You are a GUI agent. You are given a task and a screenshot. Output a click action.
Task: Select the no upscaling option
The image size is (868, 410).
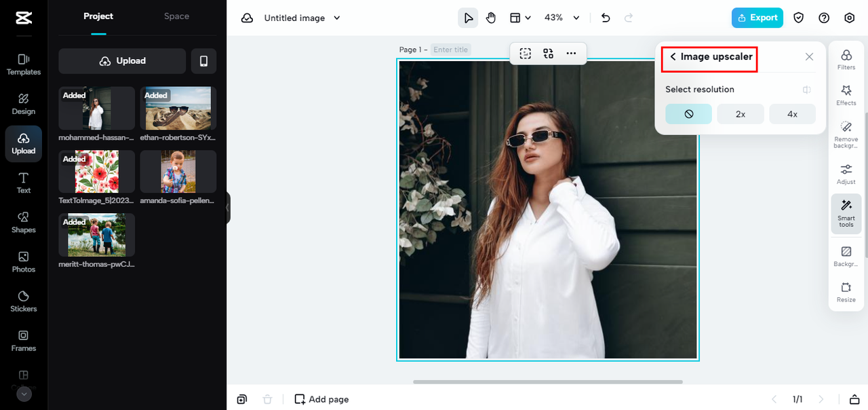[x=689, y=114]
